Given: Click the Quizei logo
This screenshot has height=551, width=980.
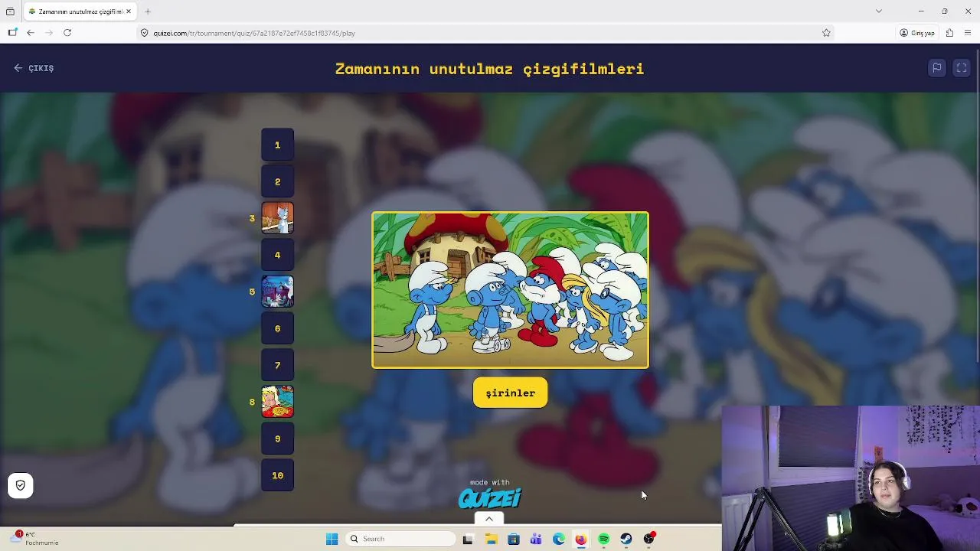Looking at the screenshot, I should click(489, 498).
